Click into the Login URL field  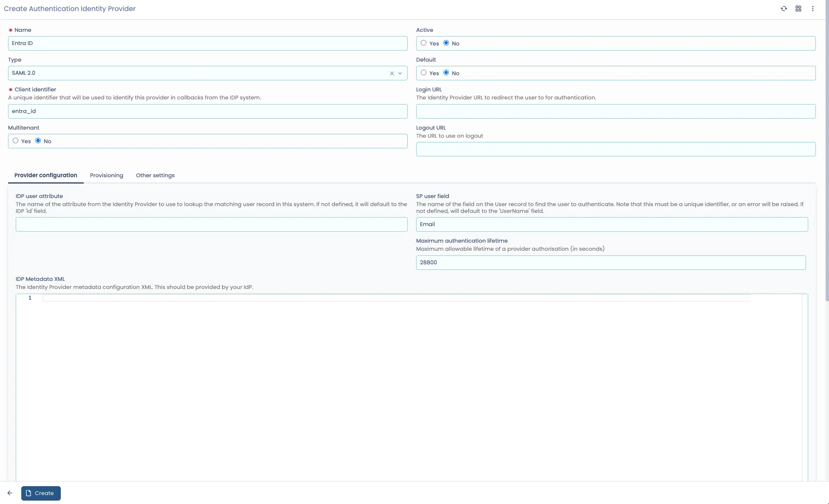click(616, 111)
